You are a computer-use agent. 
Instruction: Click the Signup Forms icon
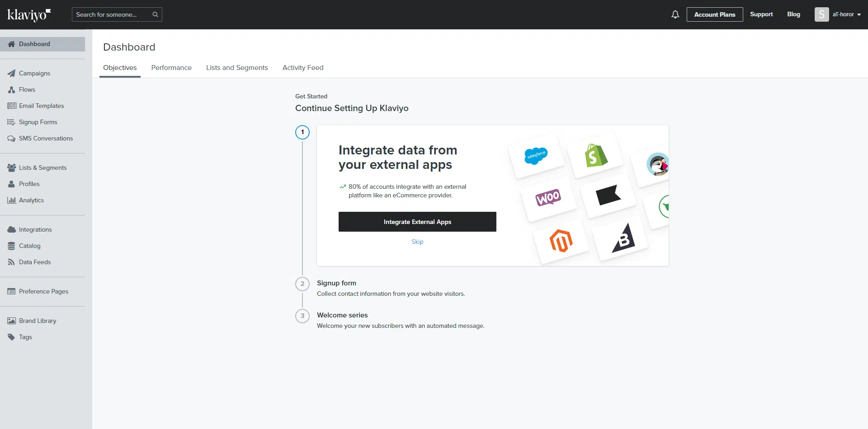pos(11,122)
